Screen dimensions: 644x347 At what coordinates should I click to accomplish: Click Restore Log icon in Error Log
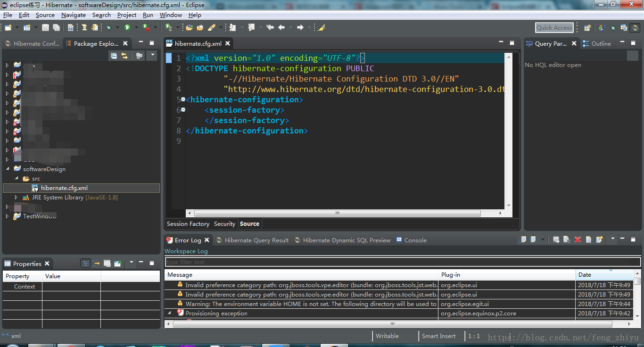(x=599, y=240)
